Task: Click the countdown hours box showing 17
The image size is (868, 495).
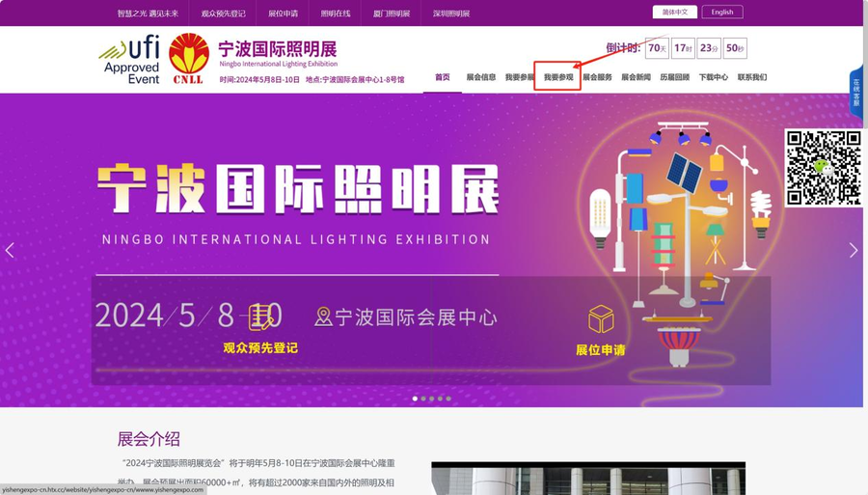Action: click(683, 48)
